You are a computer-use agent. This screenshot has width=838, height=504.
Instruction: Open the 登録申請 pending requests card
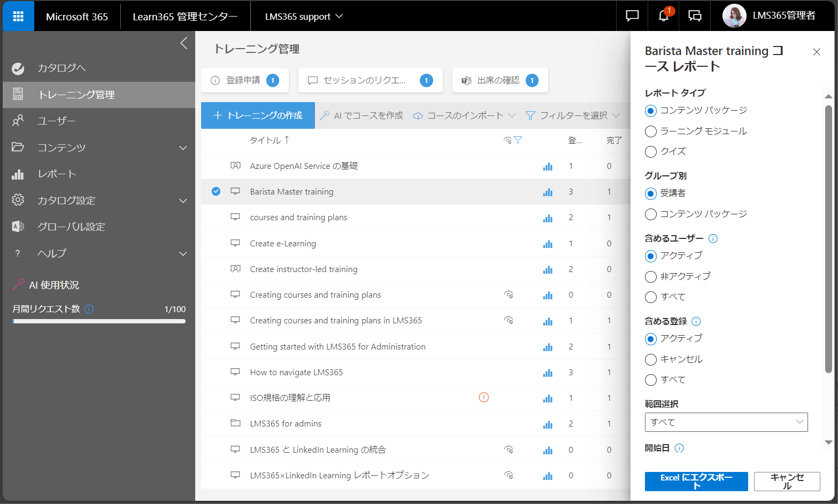(245, 81)
